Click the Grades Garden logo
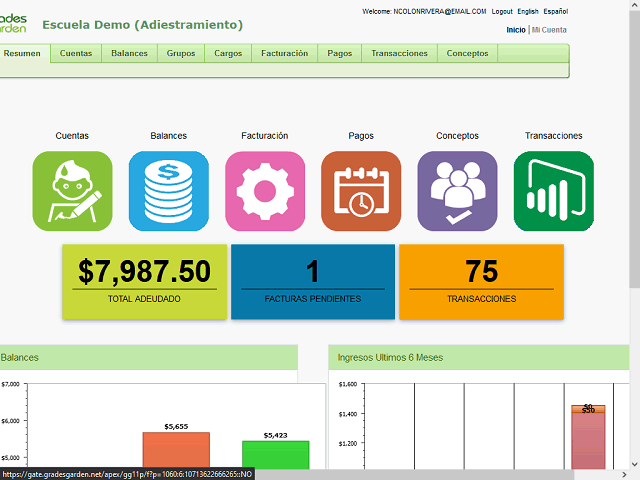The width and height of the screenshot is (640, 480). pos(14,23)
